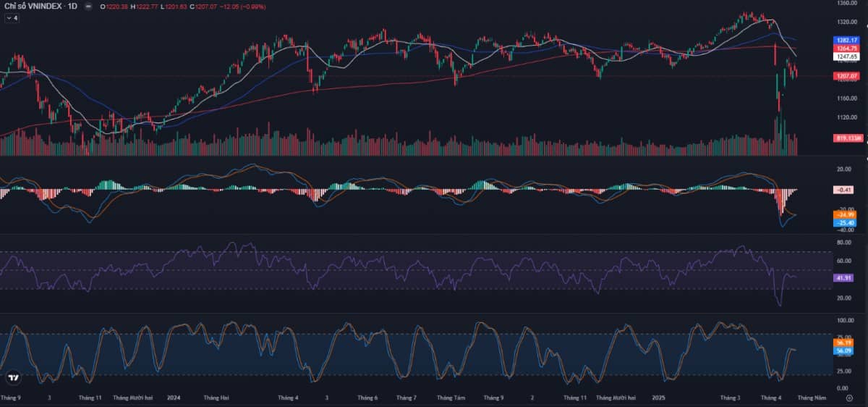Click the 1160.00 price scale label

(x=846, y=98)
